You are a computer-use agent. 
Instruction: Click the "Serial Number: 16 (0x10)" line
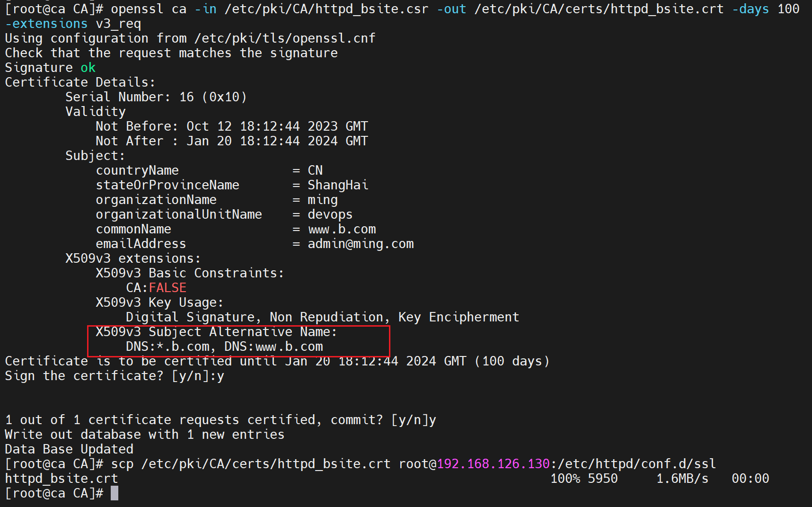(x=156, y=97)
